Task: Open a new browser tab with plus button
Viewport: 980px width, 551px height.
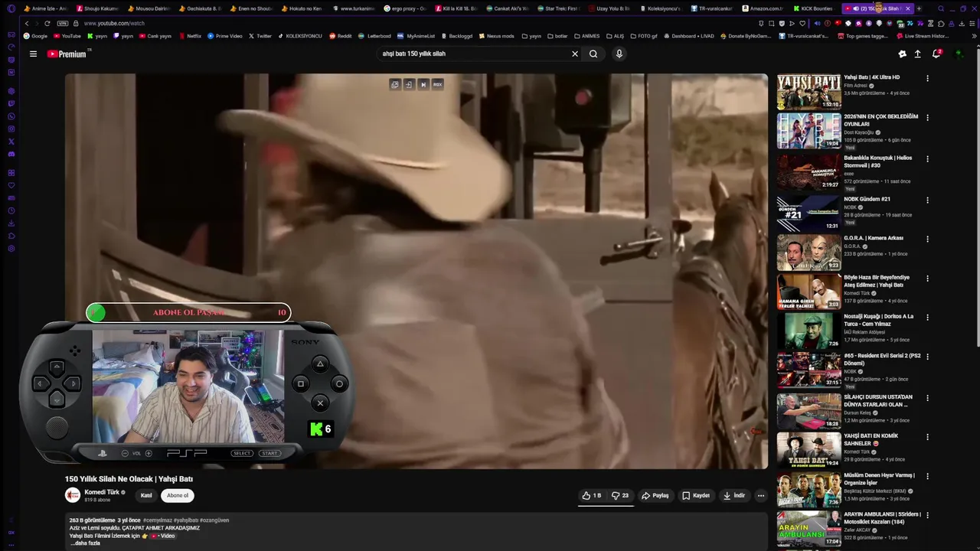Action: [919, 8]
